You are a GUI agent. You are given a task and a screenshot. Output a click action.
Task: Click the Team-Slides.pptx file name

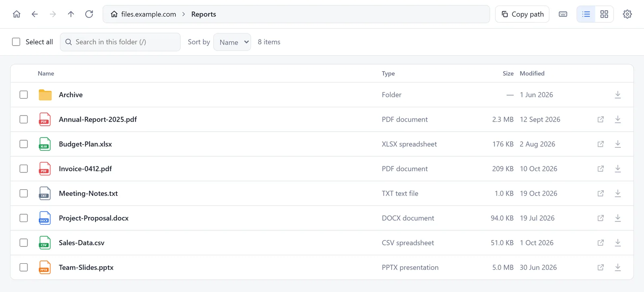pyautogui.click(x=86, y=267)
